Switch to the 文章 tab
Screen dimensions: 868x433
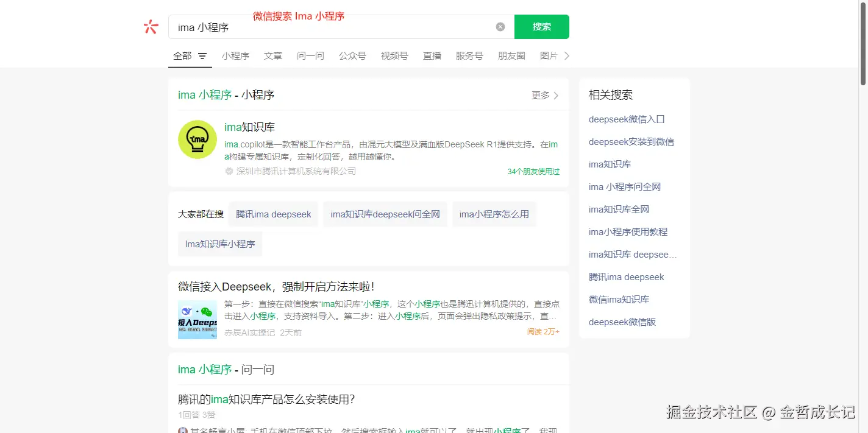(x=273, y=55)
